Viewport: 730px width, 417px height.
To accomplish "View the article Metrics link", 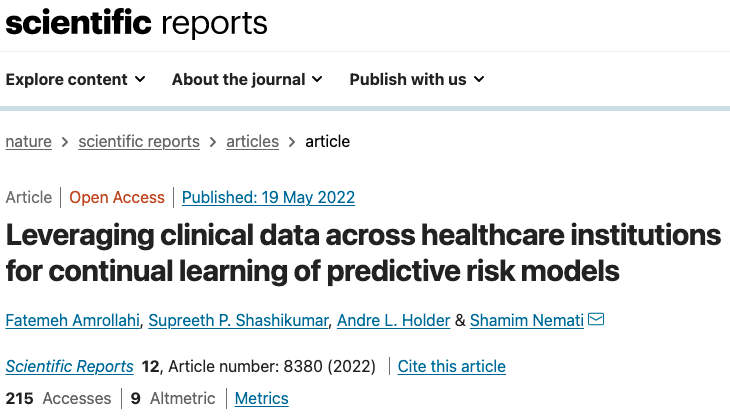I will [x=261, y=398].
